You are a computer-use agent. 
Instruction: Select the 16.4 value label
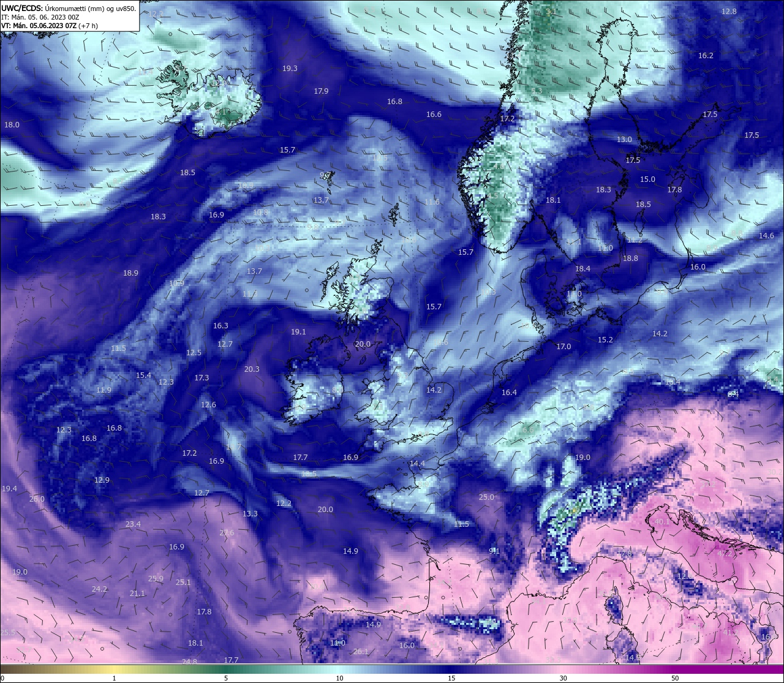click(x=509, y=393)
